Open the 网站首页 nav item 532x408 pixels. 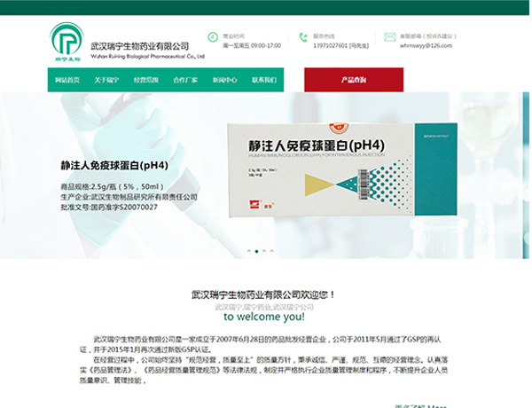click(x=67, y=80)
